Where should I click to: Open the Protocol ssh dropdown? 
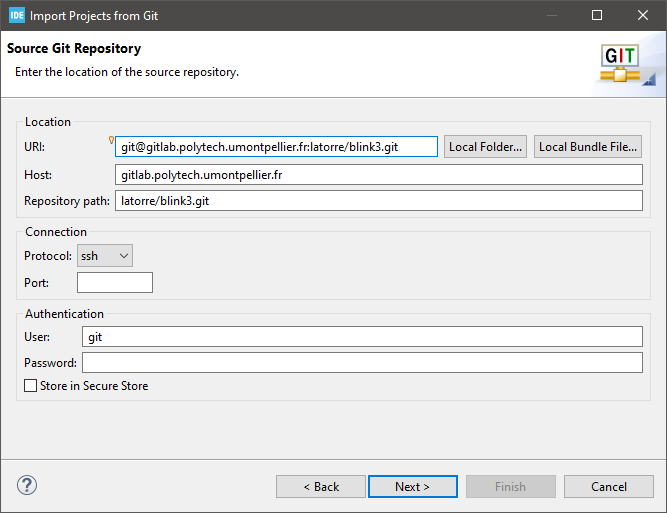pyautogui.click(x=105, y=256)
